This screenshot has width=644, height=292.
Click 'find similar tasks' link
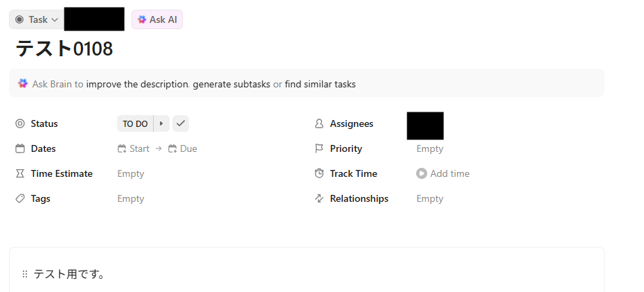click(x=320, y=84)
